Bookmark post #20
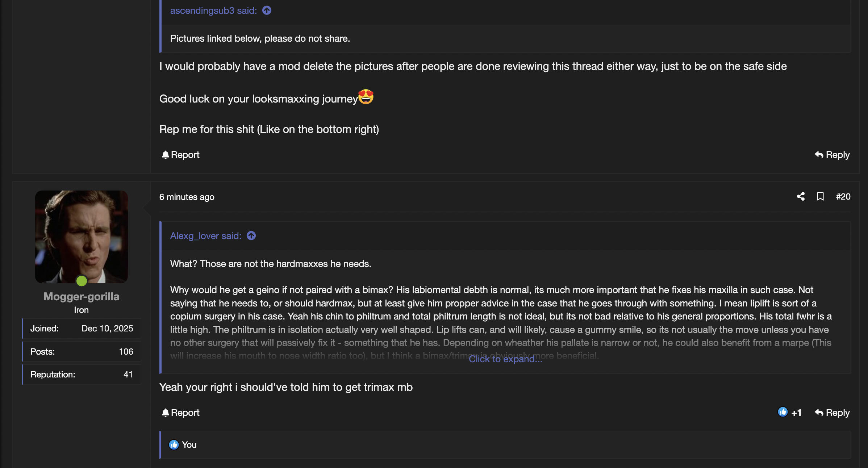Screen dimensions: 868x468 tap(820, 197)
